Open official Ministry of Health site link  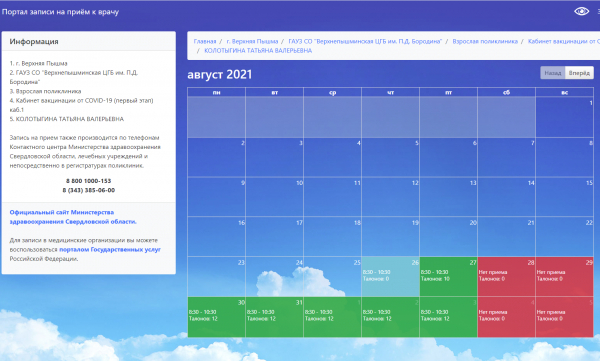pos(73,217)
